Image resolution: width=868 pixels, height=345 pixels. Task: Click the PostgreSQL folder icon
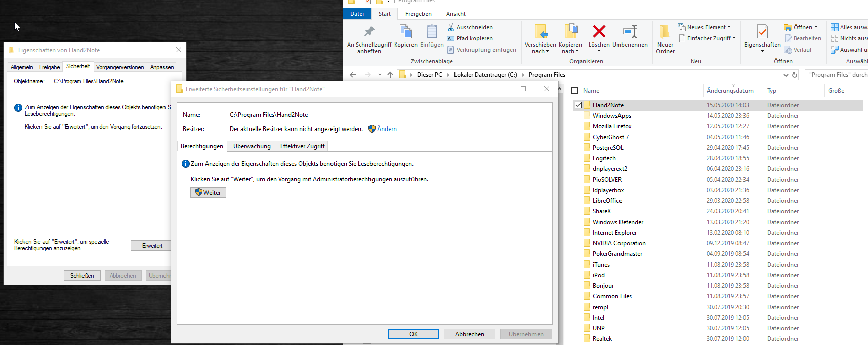587,148
